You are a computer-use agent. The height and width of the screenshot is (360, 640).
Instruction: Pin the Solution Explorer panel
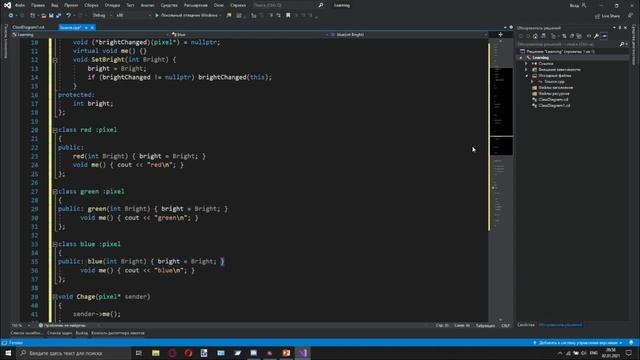(620, 28)
